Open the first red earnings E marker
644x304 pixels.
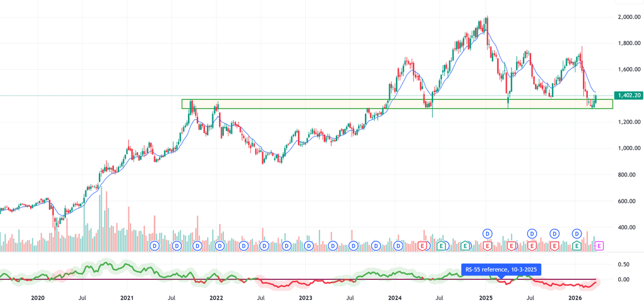point(422,245)
